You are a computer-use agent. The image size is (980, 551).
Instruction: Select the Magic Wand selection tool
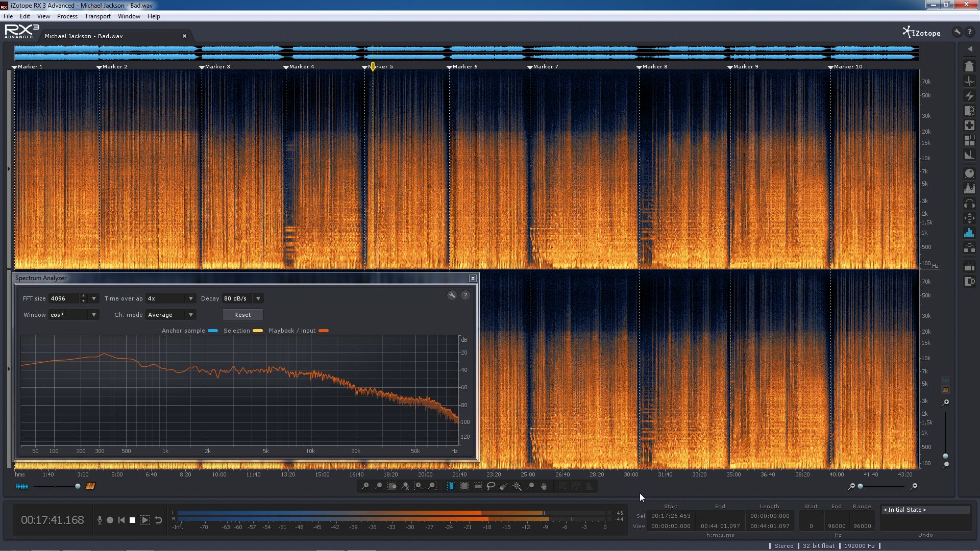[517, 486]
